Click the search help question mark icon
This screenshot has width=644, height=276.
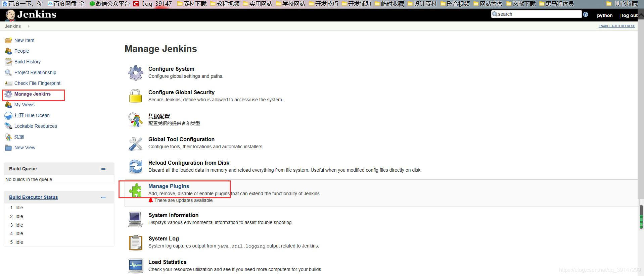[586, 14]
